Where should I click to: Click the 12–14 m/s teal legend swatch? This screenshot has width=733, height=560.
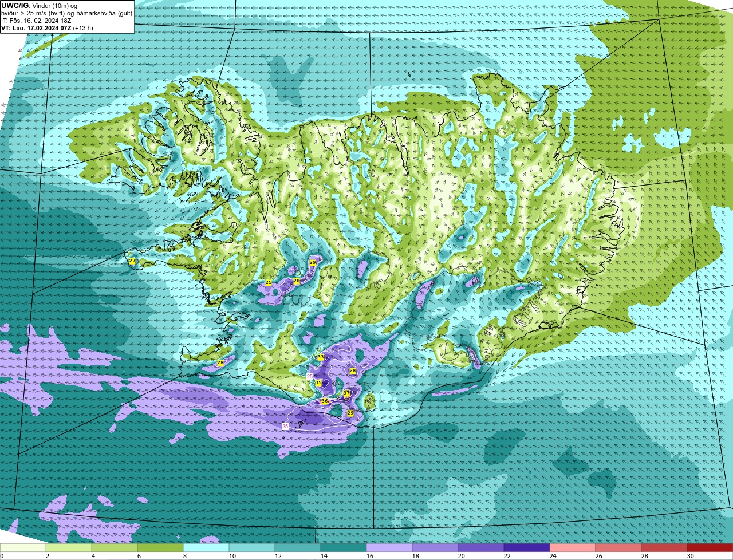(x=298, y=547)
